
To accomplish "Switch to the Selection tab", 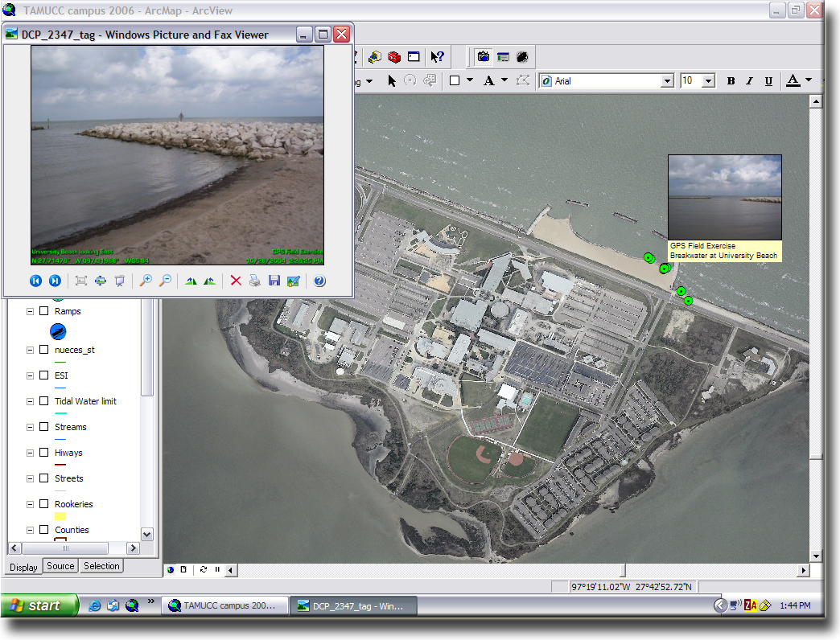I will pyautogui.click(x=101, y=565).
